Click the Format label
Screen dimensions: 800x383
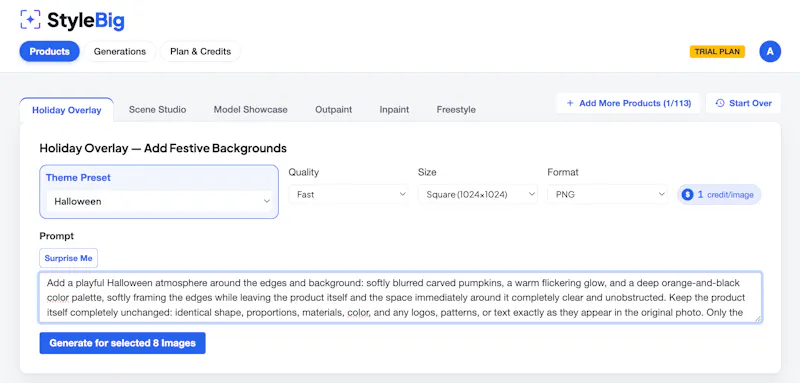pyautogui.click(x=563, y=172)
